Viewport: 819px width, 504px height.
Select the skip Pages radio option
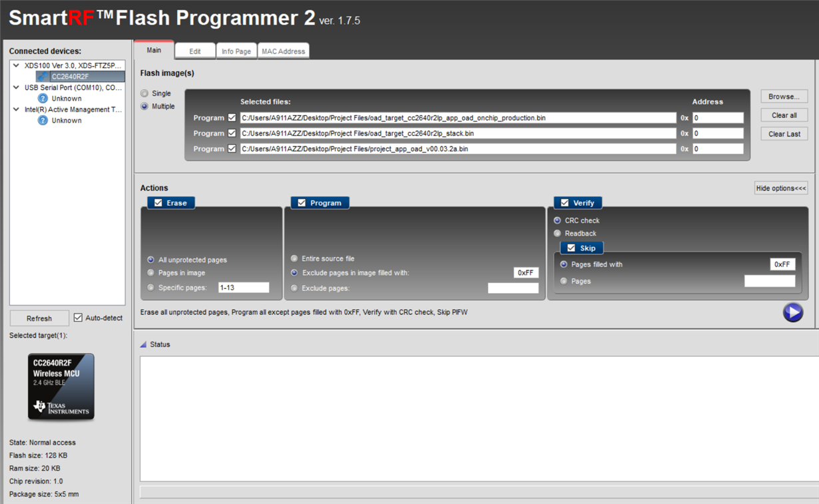(564, 282)
